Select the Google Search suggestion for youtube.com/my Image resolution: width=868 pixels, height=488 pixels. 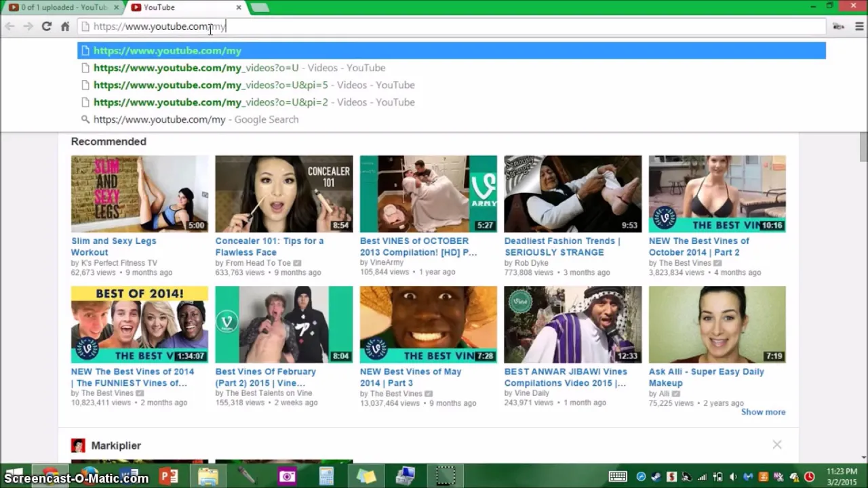point(452,119)
